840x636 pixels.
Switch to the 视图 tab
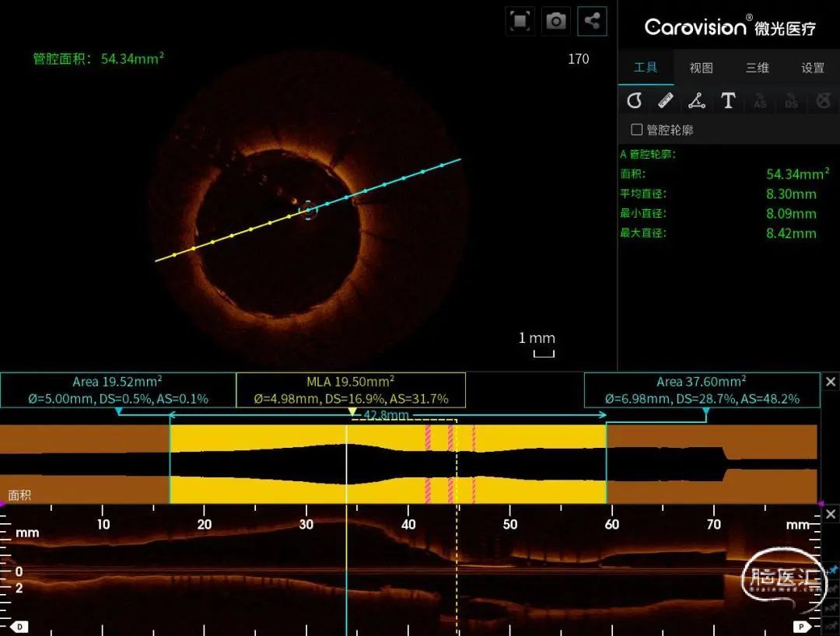(x=701, y=68)
